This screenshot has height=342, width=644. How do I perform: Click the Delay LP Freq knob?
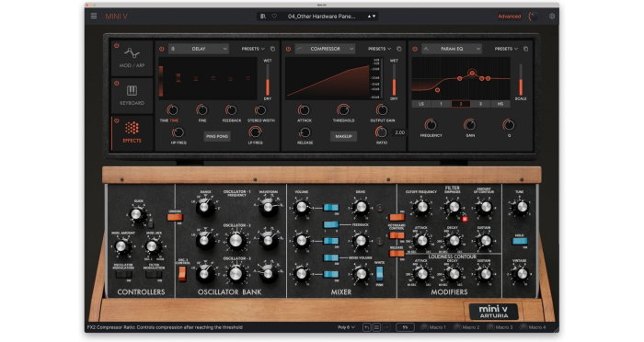(x=255, y=132)
